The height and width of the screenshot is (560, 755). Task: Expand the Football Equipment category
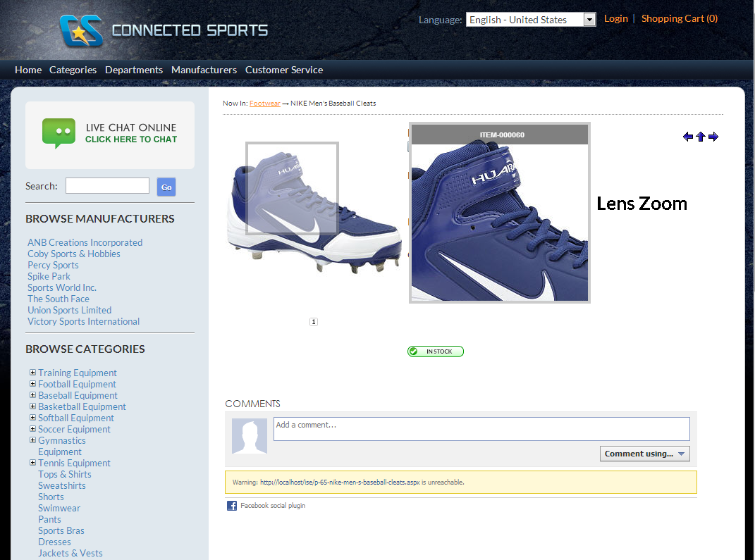pos(32,383)
